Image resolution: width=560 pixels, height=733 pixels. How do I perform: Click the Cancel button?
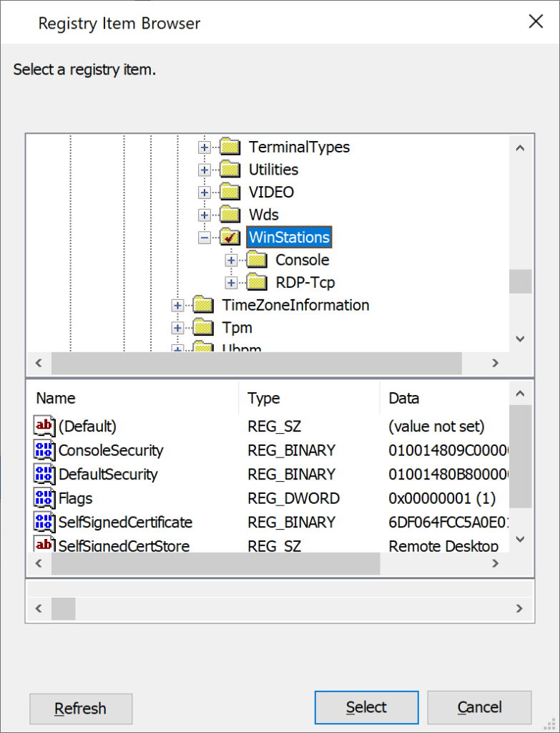click(x=479, y=708)
